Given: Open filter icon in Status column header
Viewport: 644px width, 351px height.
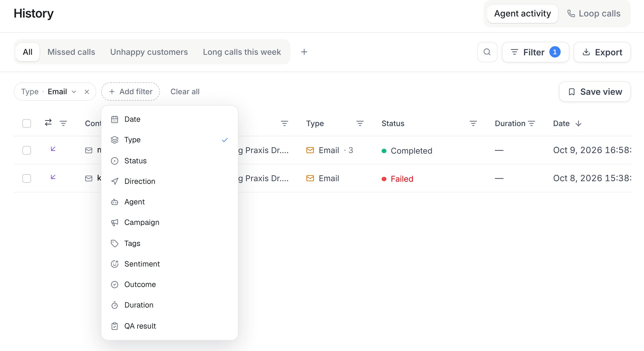Looking at the screenshot, I should [x=473, y=123].
